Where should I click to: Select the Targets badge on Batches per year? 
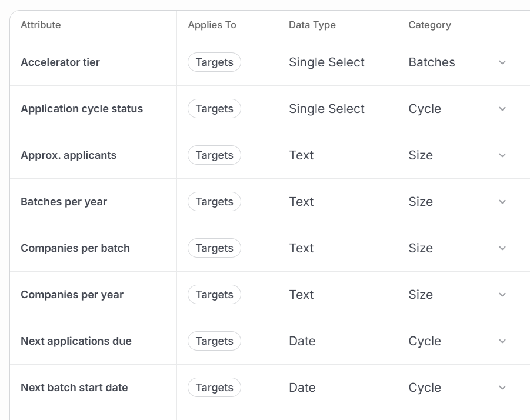[x=214, y=201]
